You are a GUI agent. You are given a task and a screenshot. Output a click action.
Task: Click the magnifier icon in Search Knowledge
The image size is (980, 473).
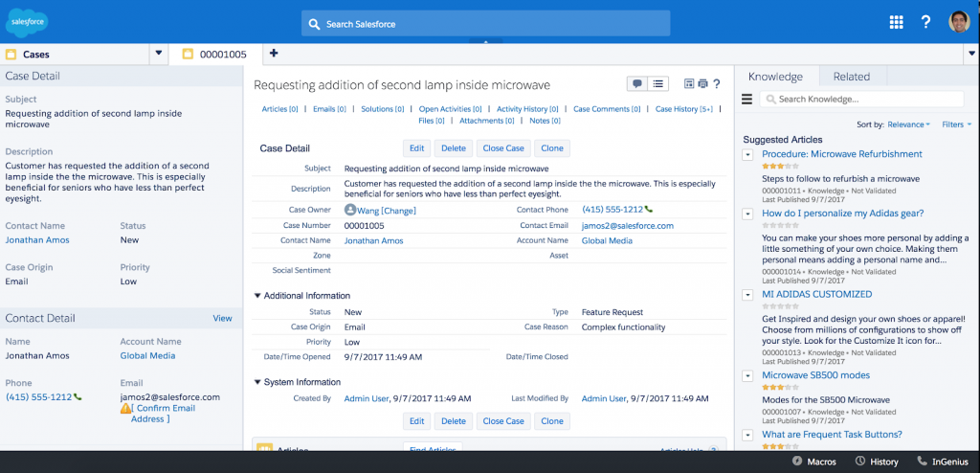tap(771, 99)
